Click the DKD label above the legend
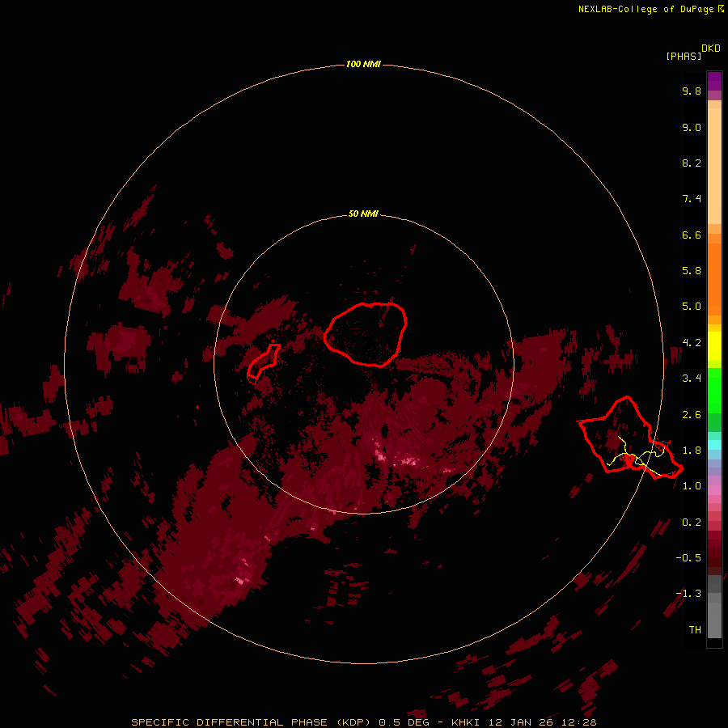Viewport: 728px width, 728px height. pos(711,49)
